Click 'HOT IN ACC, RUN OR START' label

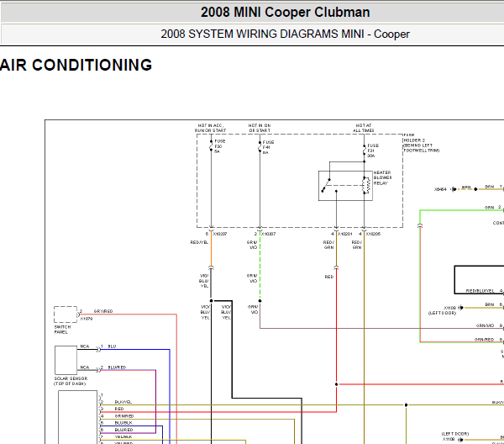point(211,128)
